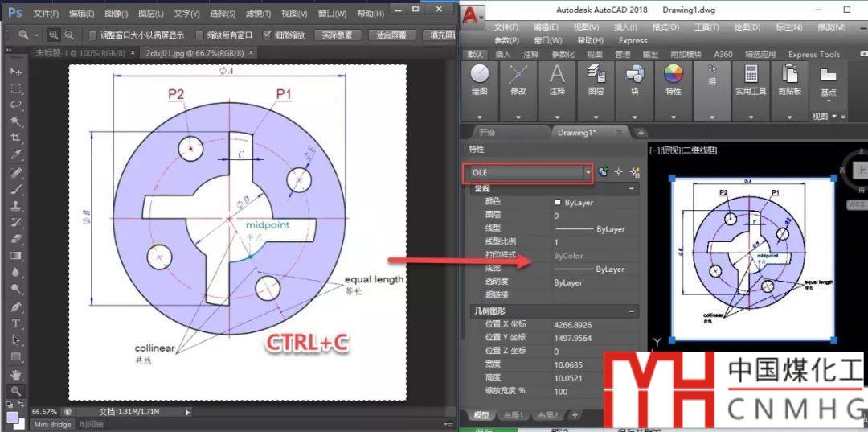
Task: Open the 滤镜(T) menu in Photoshop
Action: click(x=258, y=14)
